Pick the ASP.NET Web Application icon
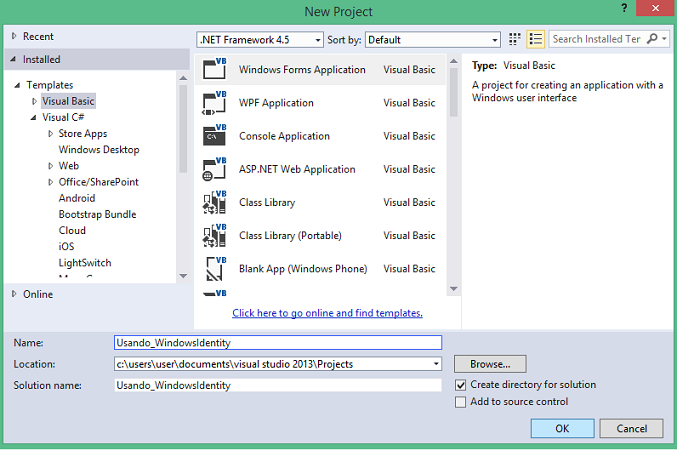The width and height of the screenshot is (677, 451). pyautogui.click(x=215, y=169)
